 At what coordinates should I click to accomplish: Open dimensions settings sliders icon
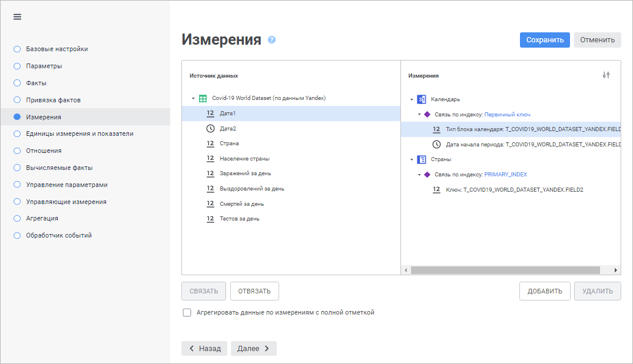point(606,75)
